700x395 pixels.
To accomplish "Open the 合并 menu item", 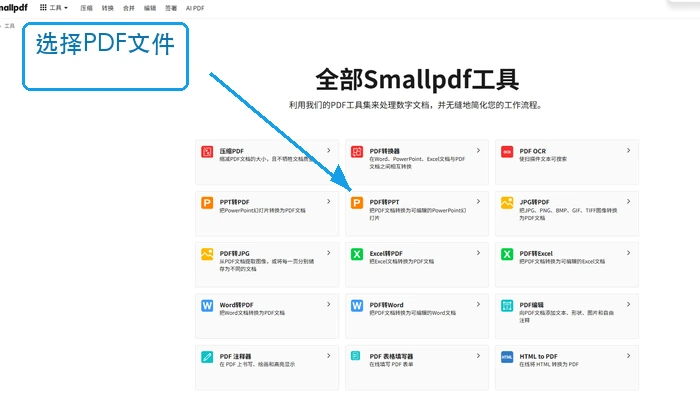I will [129, 8].
